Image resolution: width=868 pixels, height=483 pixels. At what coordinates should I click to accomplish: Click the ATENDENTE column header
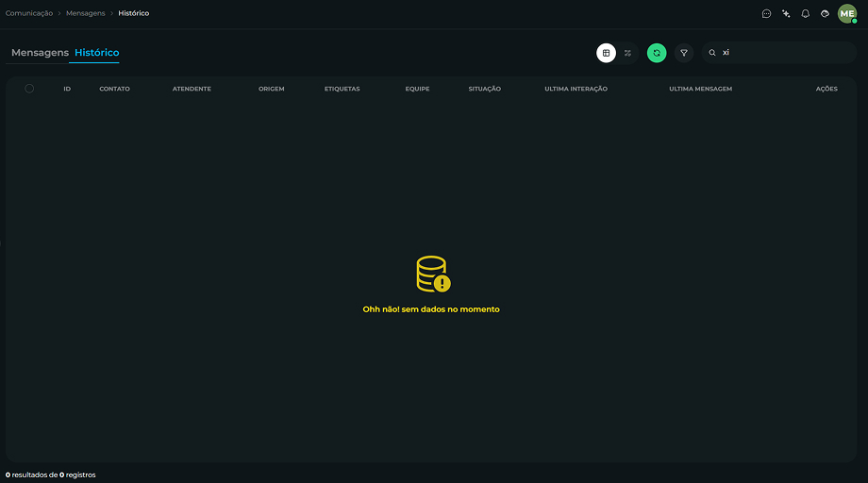192,89
